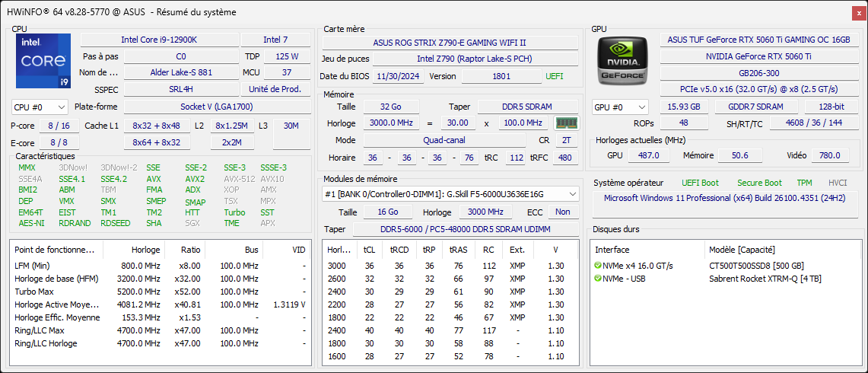
Task: Click the Intel Z790 (Raptor Lake-S PCH) chipset field
Action: coord(475,59)
